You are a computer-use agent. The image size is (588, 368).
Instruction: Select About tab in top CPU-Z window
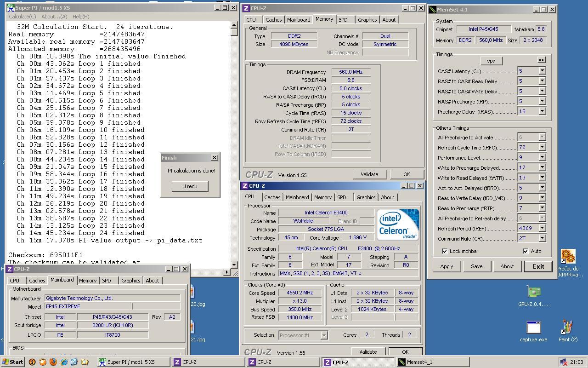[389, 20]
